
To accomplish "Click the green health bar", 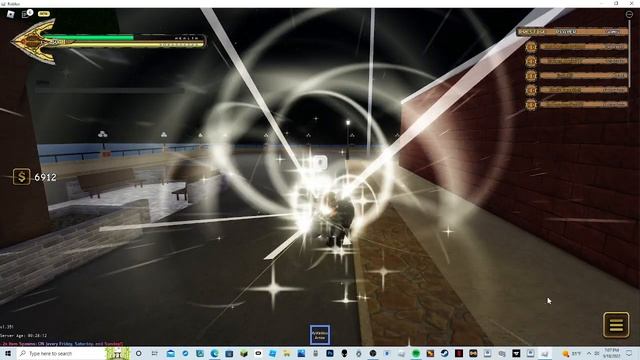I will tap(89, 38).
